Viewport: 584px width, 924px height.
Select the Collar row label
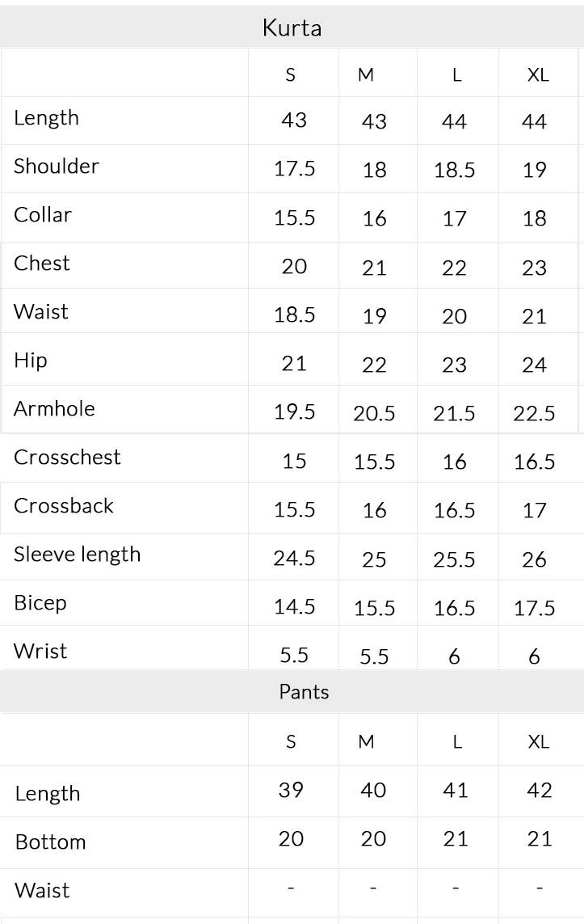[x=42, y=214]
